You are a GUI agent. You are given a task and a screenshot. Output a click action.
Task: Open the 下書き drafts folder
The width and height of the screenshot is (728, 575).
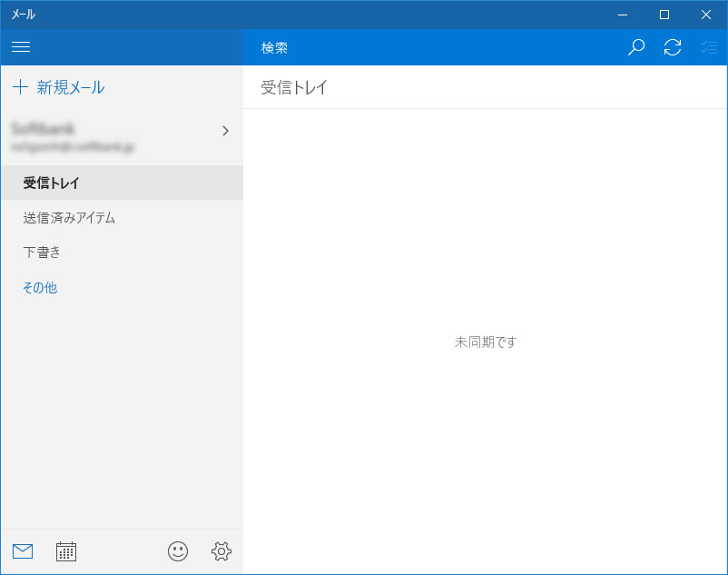tap(42, 253)
